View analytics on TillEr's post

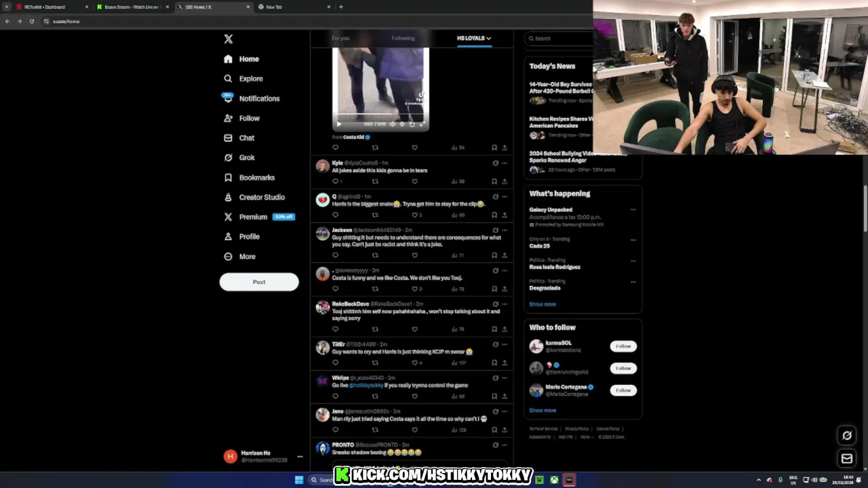458,363
